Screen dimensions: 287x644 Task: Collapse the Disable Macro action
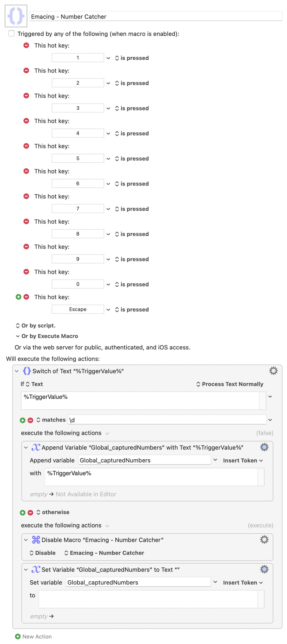click(26, 540)
